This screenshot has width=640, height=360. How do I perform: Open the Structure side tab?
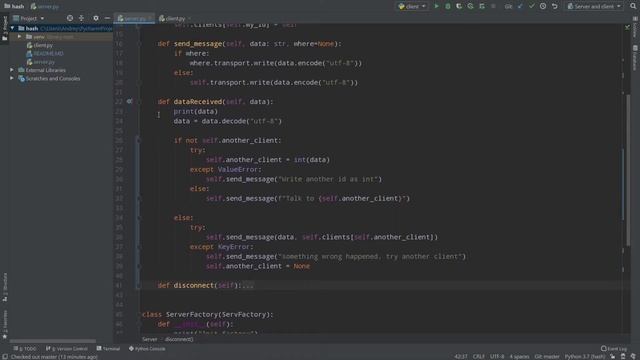point(4,287)
